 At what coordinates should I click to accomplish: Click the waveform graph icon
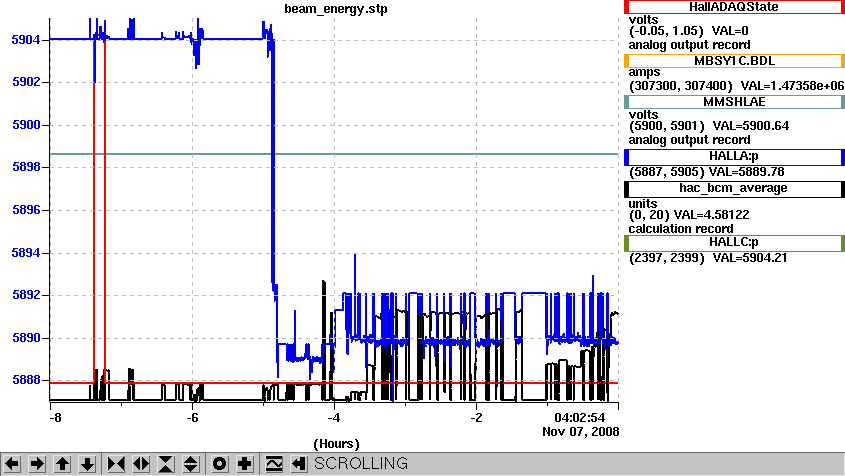tap(274, 464)
